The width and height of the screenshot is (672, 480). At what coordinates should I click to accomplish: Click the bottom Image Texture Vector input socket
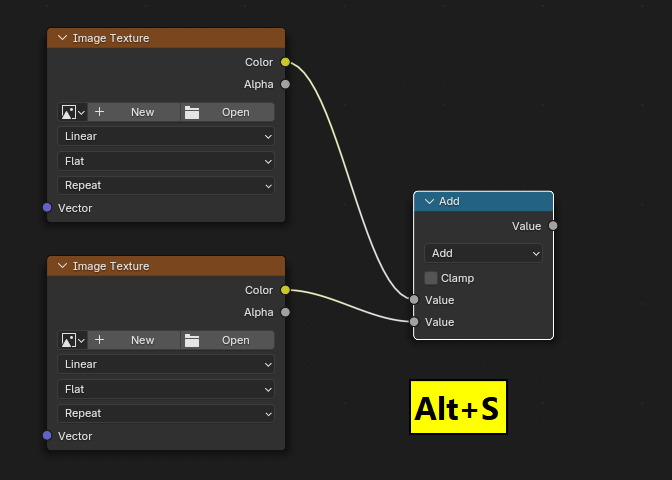(x=47, y=436)
